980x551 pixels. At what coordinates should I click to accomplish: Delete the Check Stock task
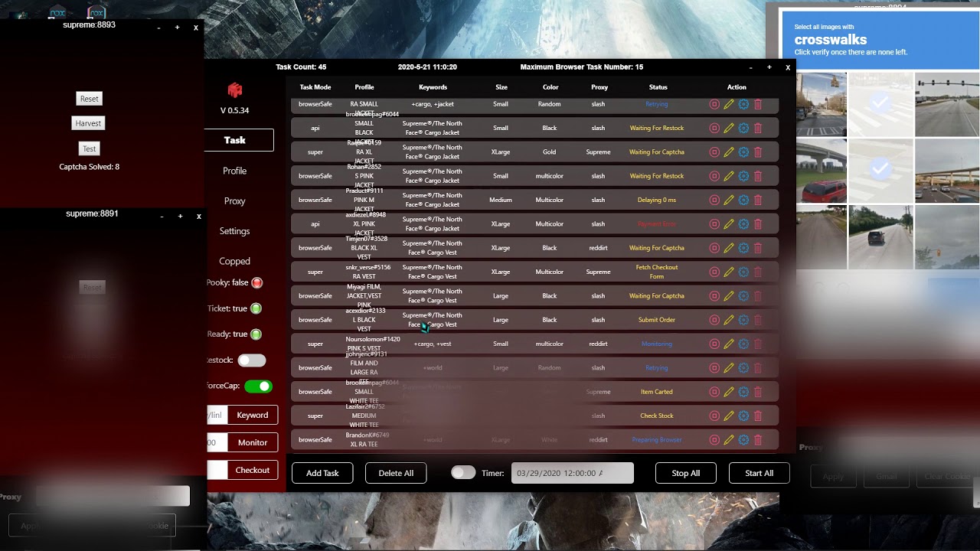(758, 416)
